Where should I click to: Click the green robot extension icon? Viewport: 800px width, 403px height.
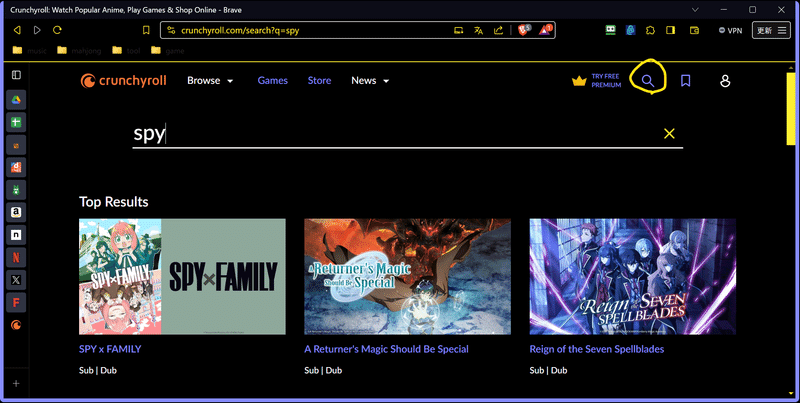coord(611,30)
